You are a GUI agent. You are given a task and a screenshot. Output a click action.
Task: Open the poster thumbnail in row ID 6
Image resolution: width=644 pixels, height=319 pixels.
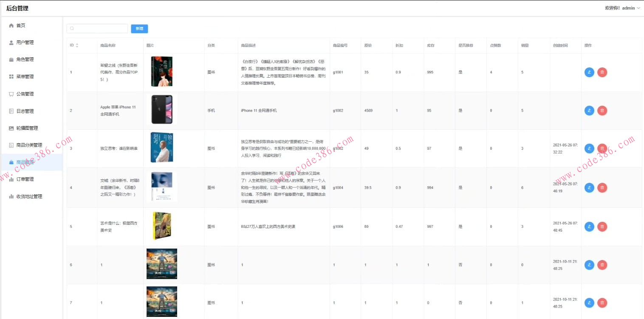[162, 264]
